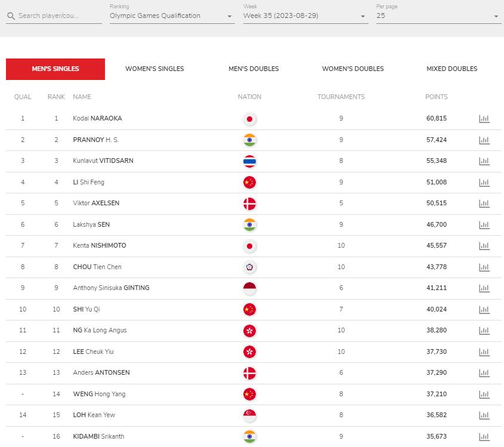Click the bar chart icon for Lakshya SEN
Screen dimensions: 504x447
click(x=484, y=225)
